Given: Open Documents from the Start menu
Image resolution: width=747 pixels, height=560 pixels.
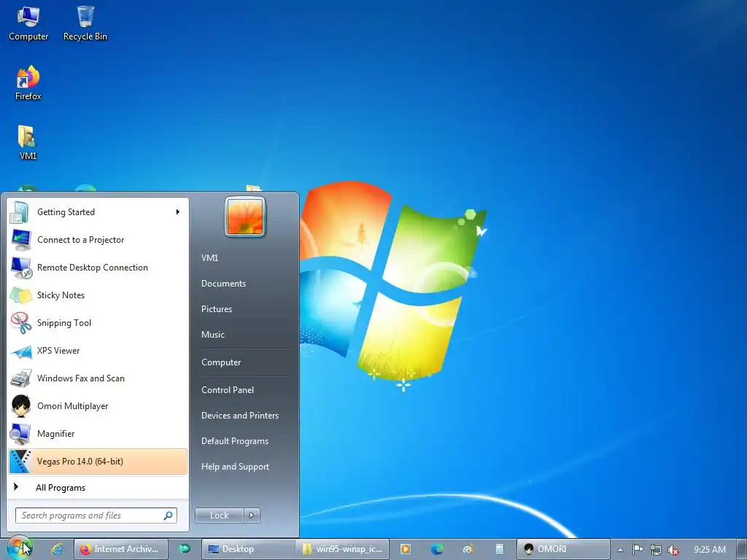Looking at the screenshot, I should click(223, 284).
